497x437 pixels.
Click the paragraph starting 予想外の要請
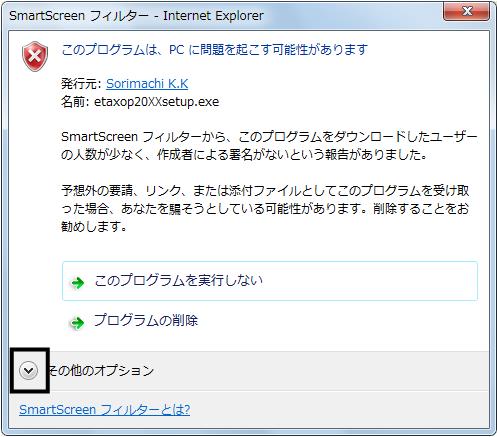[265, 209]
